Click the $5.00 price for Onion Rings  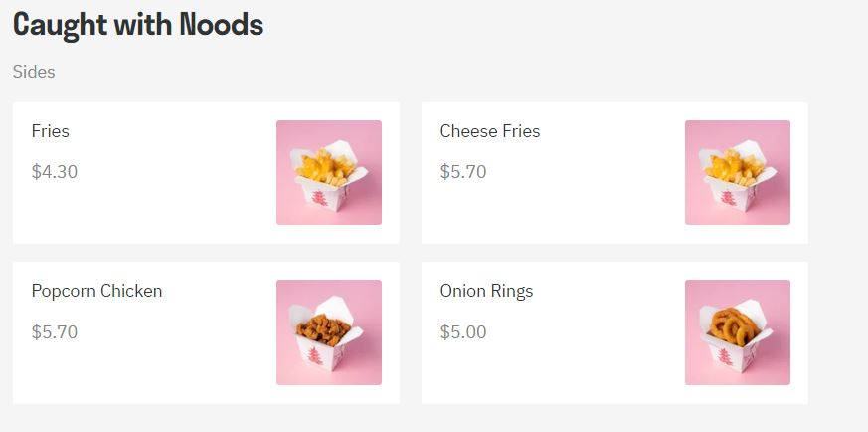click(x=463, y=331)
